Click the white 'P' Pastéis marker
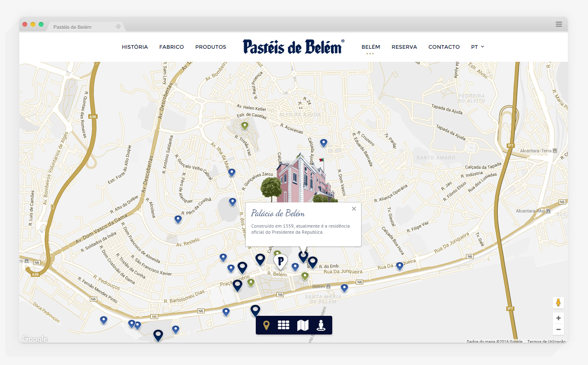Viewport: 588px width, 365px height. pos(281,261)
